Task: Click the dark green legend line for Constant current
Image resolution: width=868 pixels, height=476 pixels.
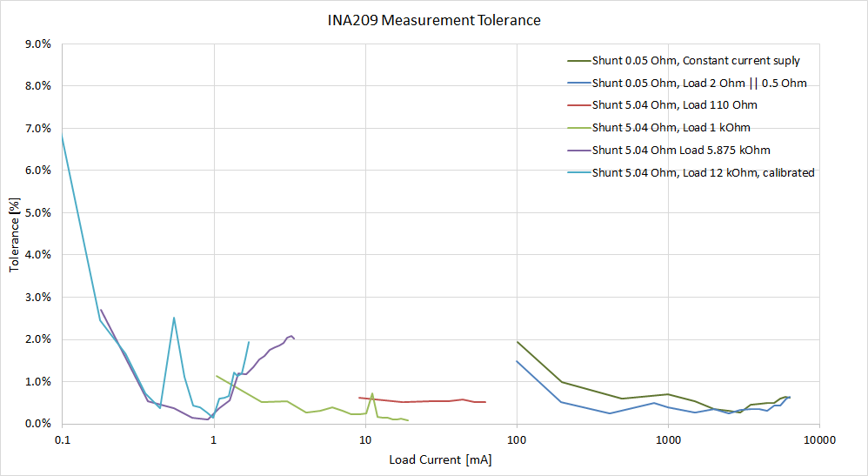Action: 579,61
